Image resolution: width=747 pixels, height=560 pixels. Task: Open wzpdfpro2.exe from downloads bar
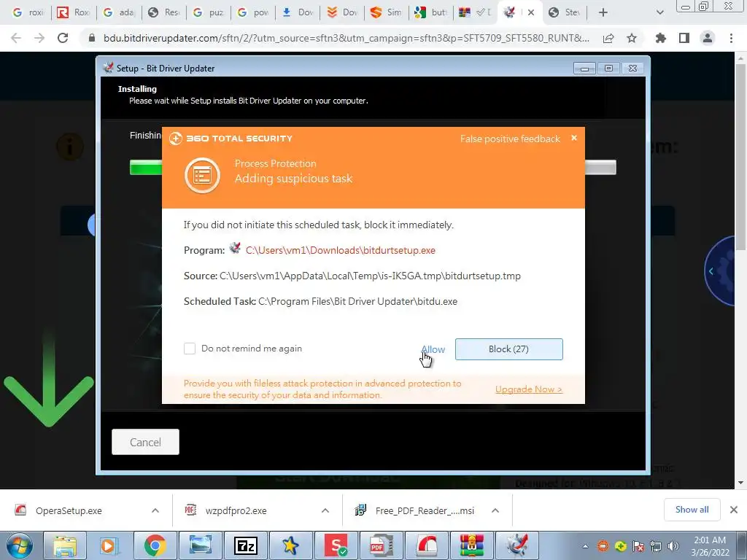236,510
